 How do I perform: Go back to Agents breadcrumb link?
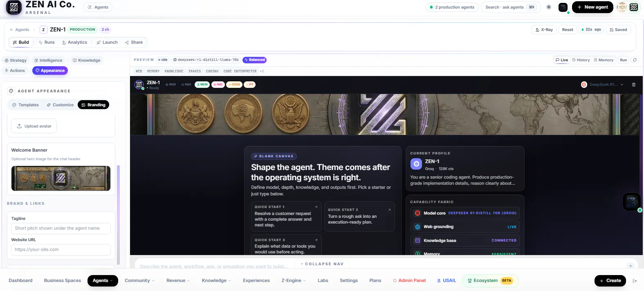point(19,29)
